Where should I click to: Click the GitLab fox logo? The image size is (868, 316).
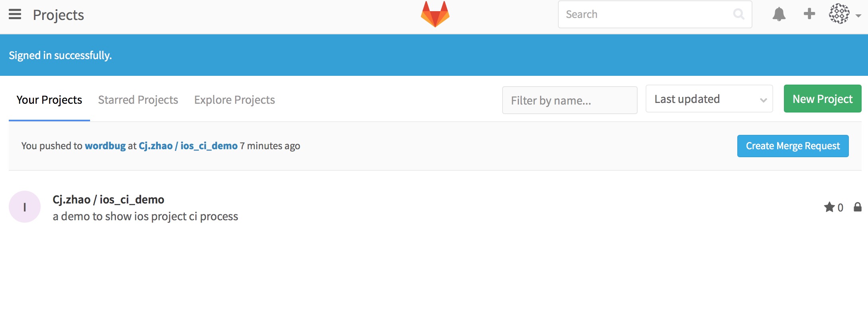434,13
